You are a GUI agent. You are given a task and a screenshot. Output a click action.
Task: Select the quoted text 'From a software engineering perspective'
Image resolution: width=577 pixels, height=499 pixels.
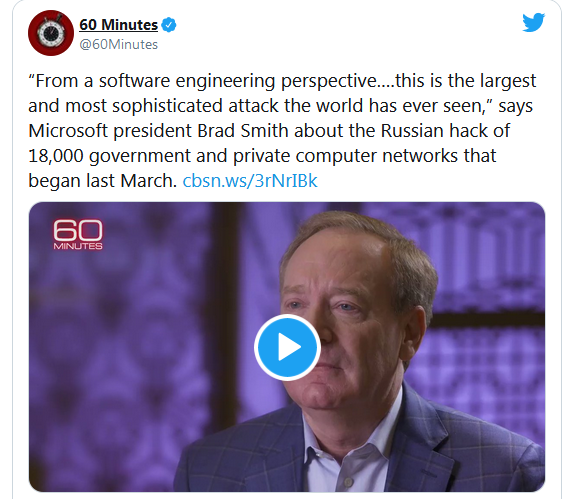point(205,81)
